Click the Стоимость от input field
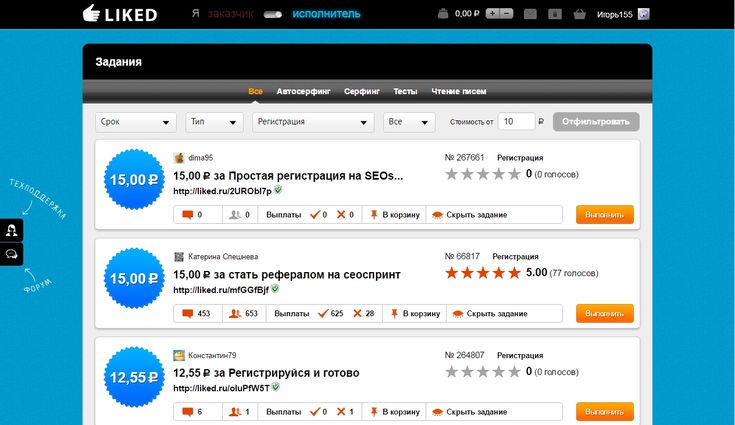Screen dimensions: 735x425 click(x=516, y=121)
